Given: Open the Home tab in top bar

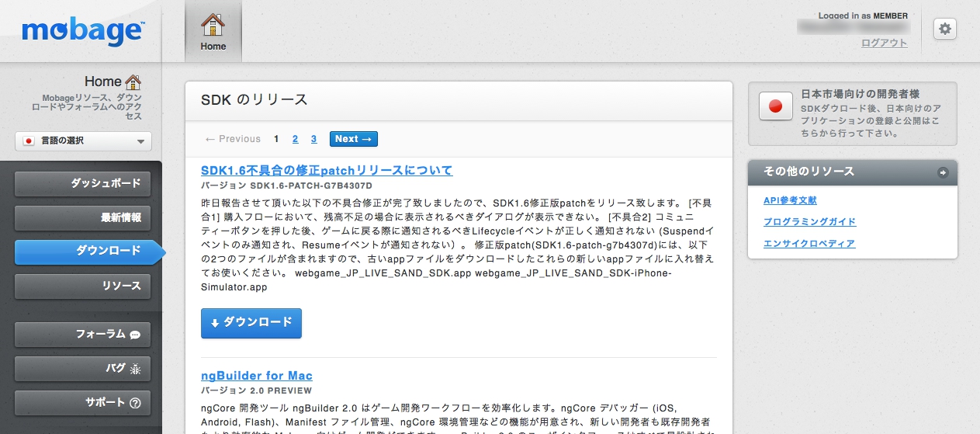Looking at the screenshot, I should [x=213, y=31].
